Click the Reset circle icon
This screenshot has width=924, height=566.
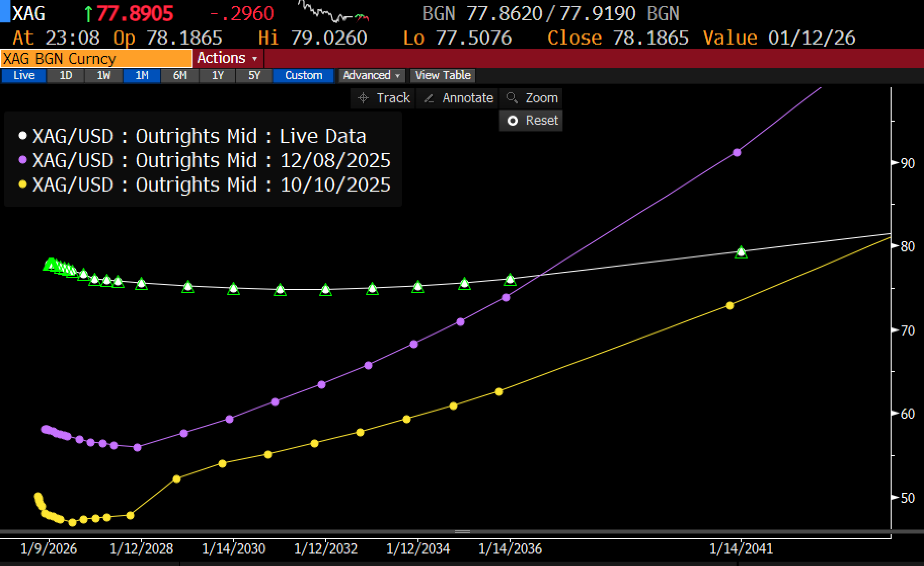coord(512,121)
